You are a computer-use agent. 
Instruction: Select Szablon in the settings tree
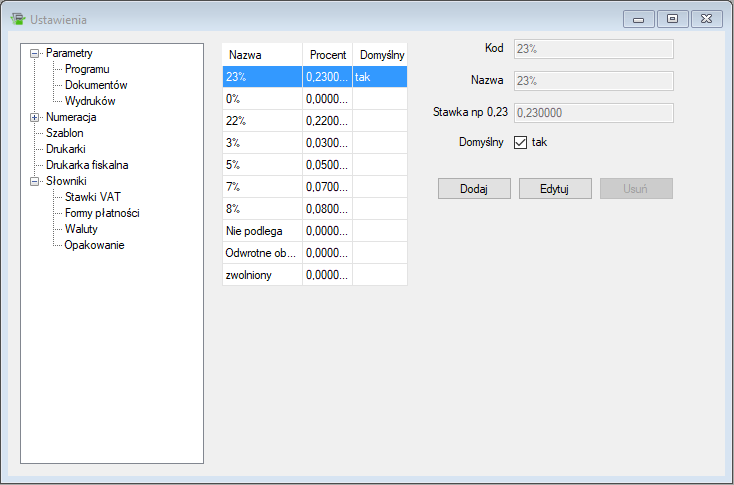pos(64,133)
